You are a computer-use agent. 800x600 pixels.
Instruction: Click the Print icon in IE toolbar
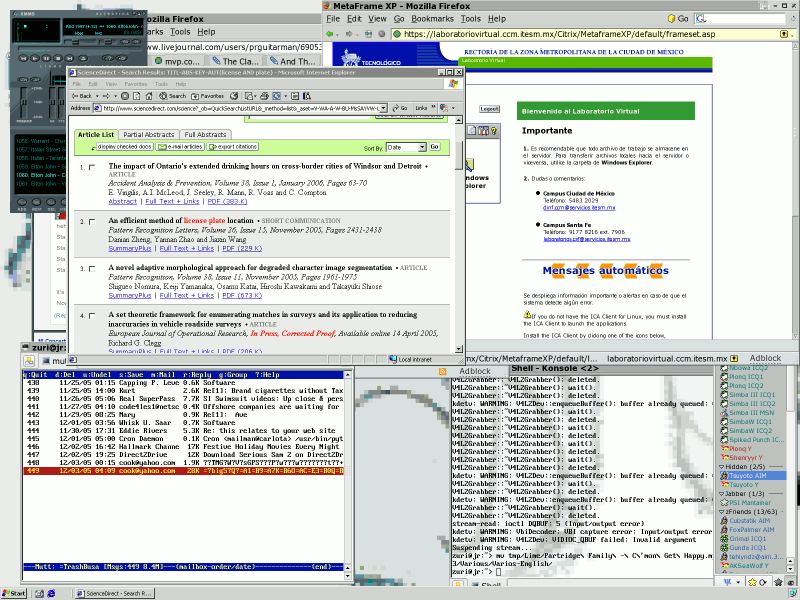click(x=264, y=94)
